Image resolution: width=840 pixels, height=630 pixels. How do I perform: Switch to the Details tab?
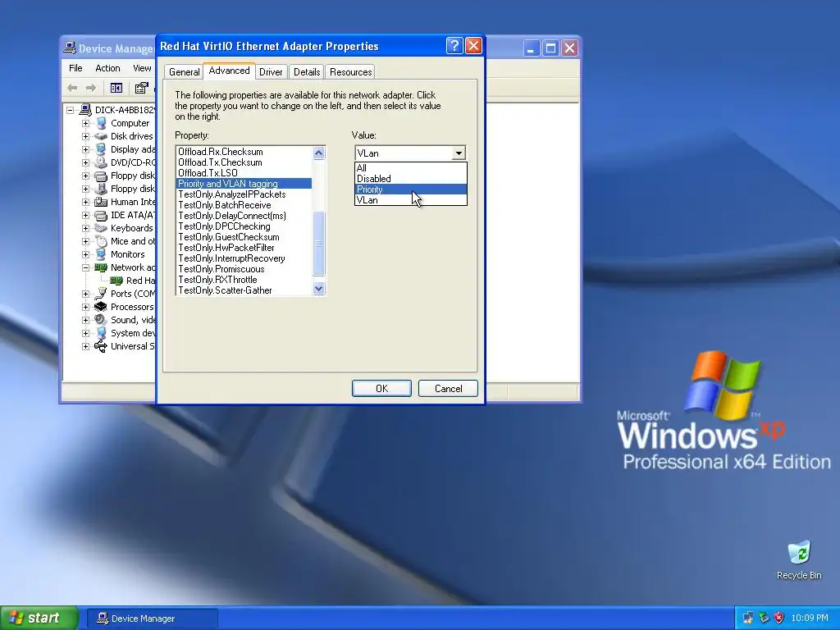307,72
